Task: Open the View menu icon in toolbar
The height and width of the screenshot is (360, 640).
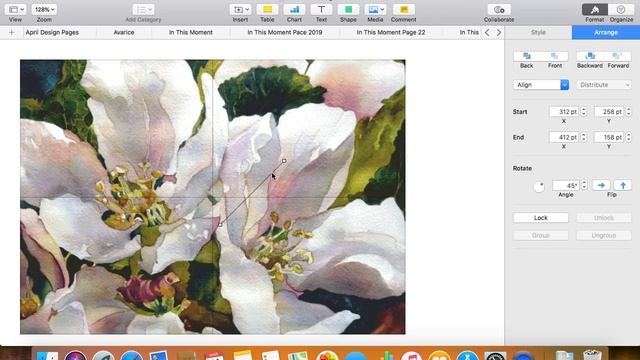Action: (16, 9)
